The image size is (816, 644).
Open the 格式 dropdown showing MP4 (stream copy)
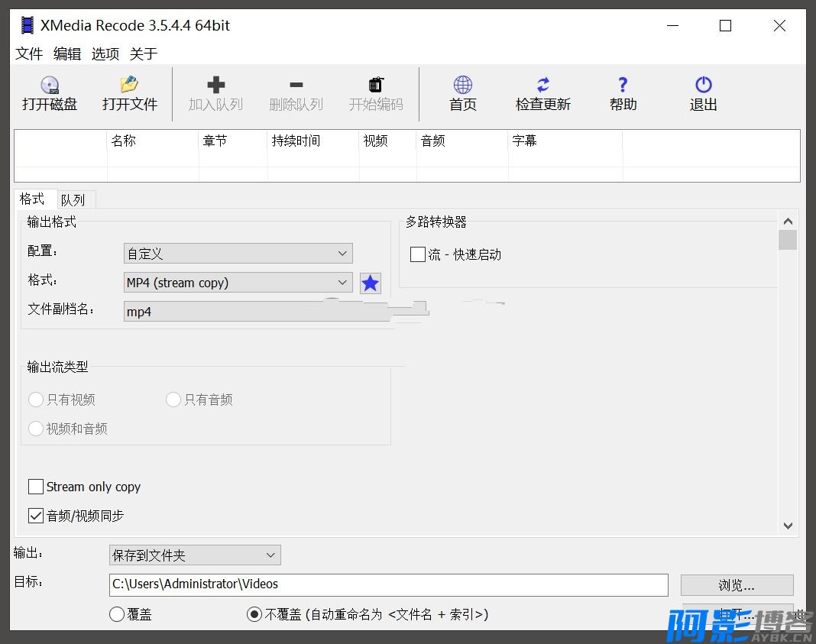pyautogui.click(x=238, y=283)
